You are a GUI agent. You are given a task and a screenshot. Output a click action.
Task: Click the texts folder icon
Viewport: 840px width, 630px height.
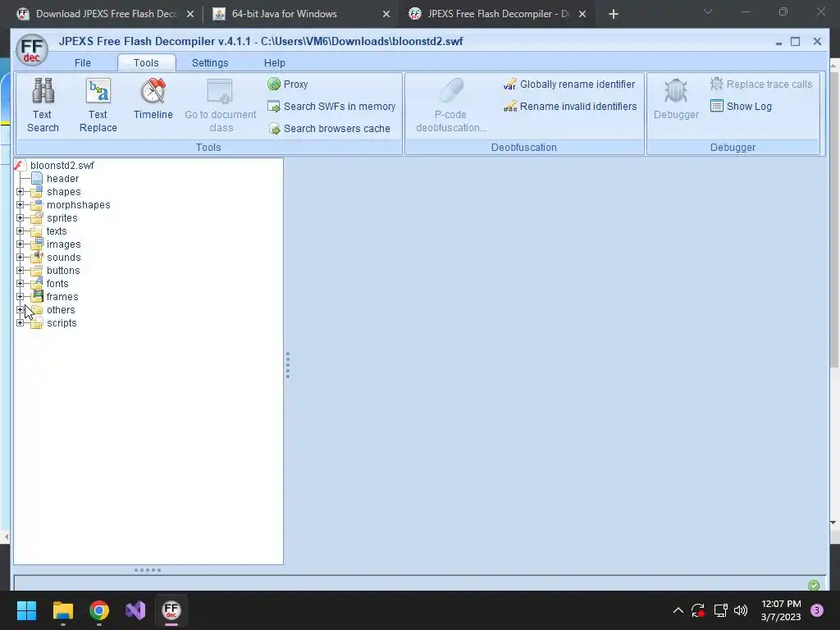pos(36,231)
